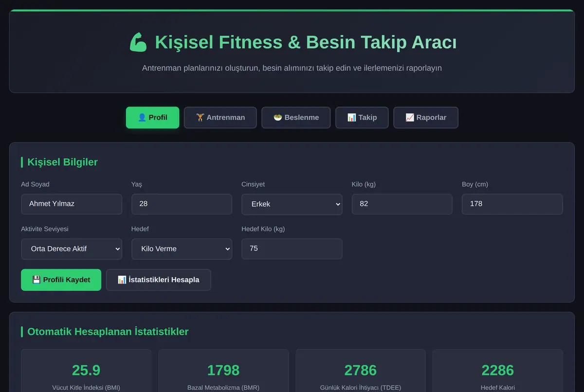Click the Boy (cm) field
The width and height of the screenshot is (584, 392).
tap(512, 204)
